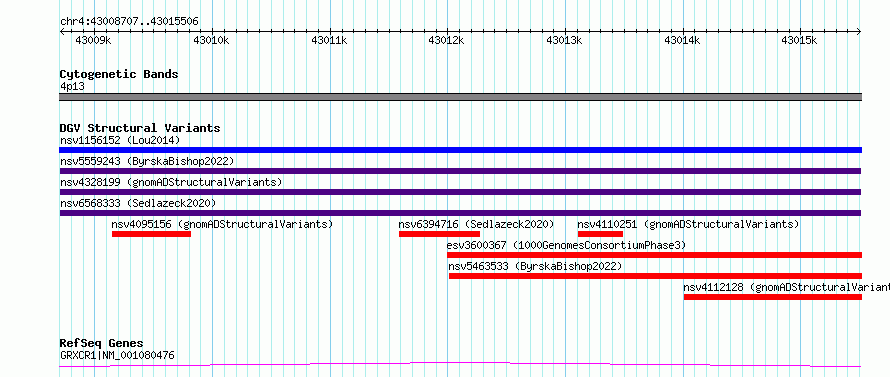Click the purple nsv5559243 variant bar

point(460,171)
